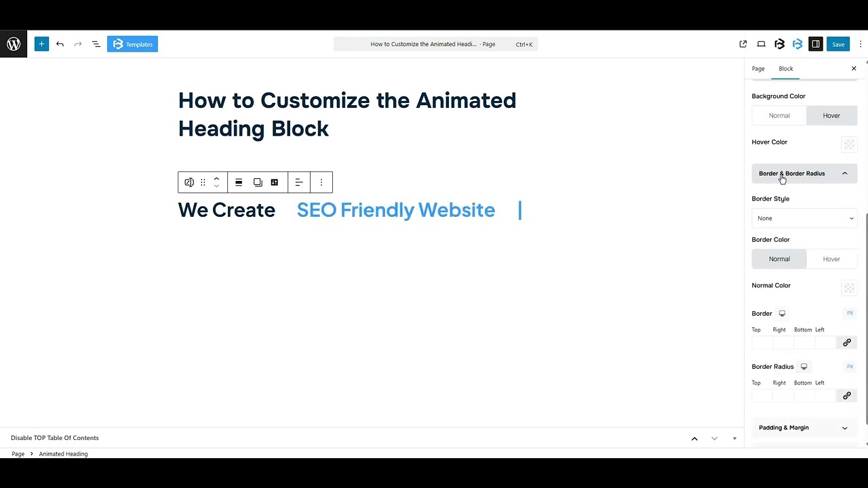Open block options via three-dot menu
The height and width of the screenshot is (488, 868).
pos(321,182)
